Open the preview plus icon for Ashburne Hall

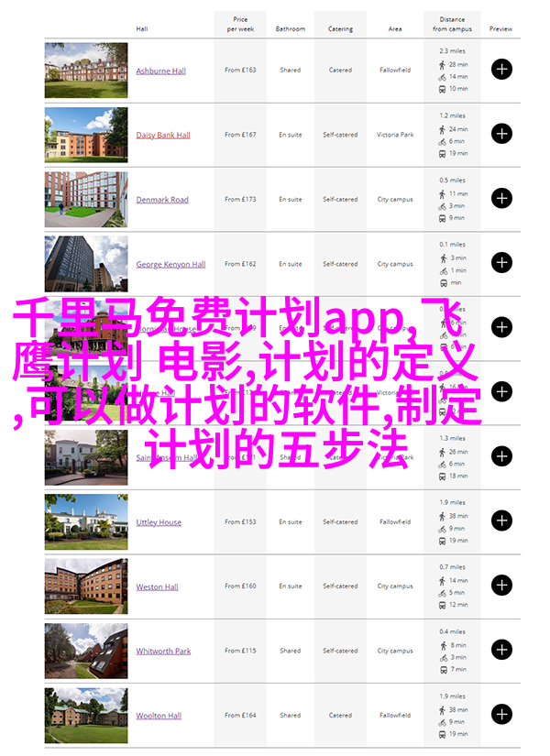pyautogui.click(x=501, y=70)
